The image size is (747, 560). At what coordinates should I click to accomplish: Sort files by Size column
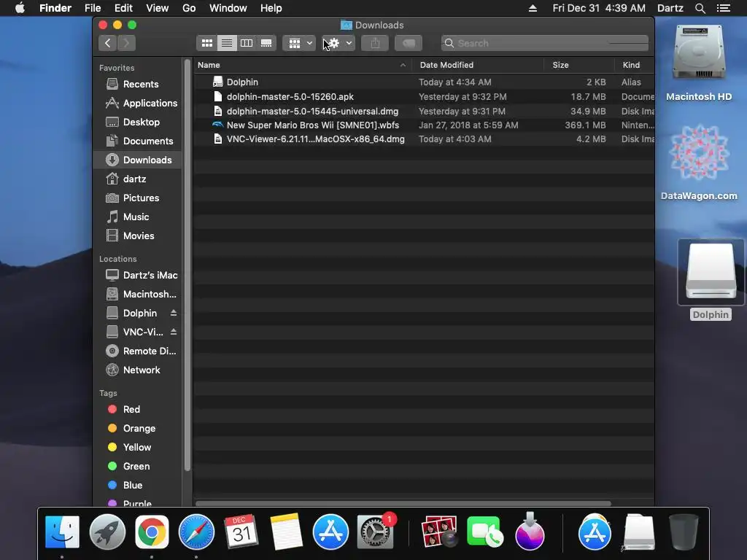click(x=578, y=65)
